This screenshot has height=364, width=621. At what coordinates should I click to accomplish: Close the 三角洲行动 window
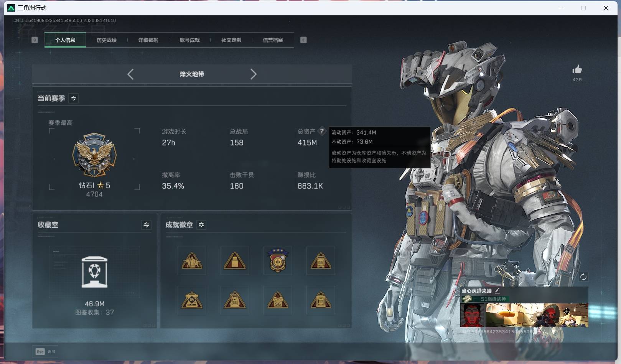point(606,8)
